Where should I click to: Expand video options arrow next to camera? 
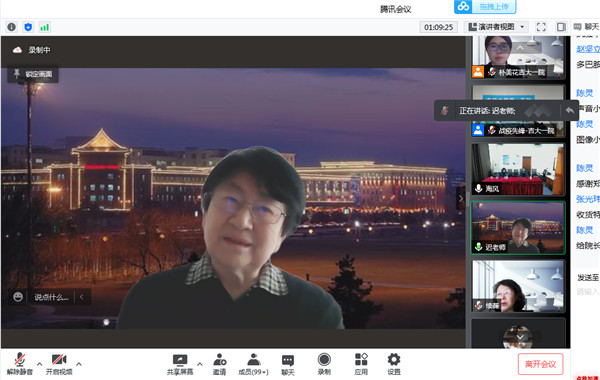[x=78, y=364]
